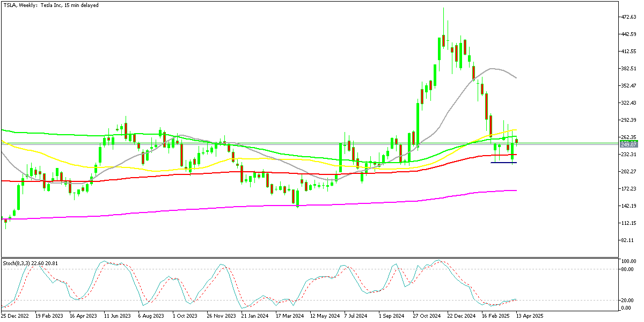Click the TSLA, Weekly chart title

click(x=51, y=5)
